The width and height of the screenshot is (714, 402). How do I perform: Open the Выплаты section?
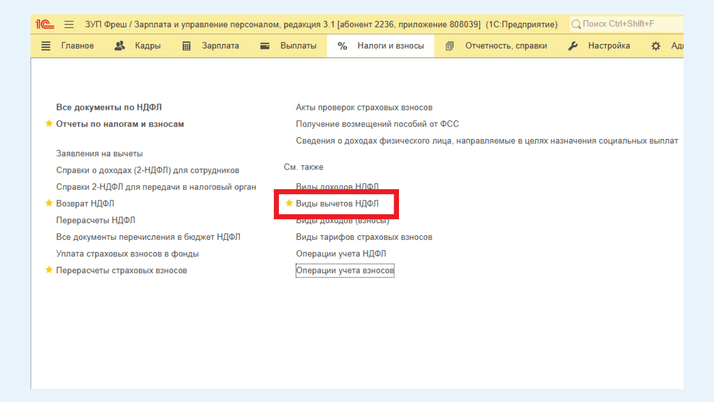pos(298,46)
